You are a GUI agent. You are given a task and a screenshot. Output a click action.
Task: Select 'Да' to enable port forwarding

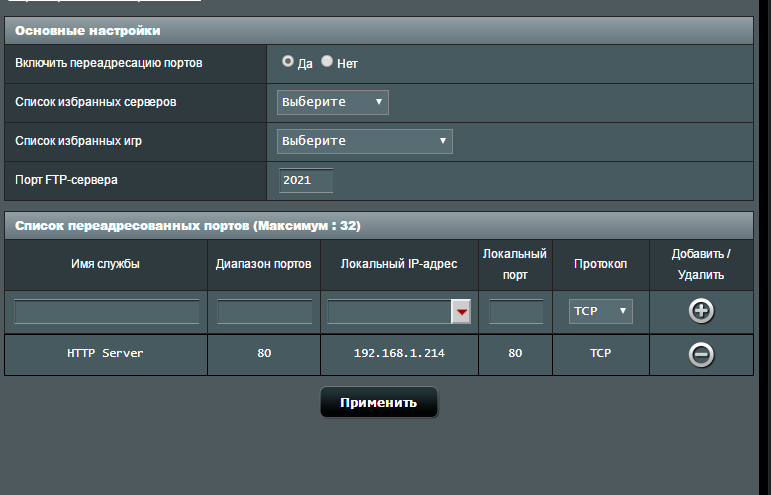[x=288, y=61]
